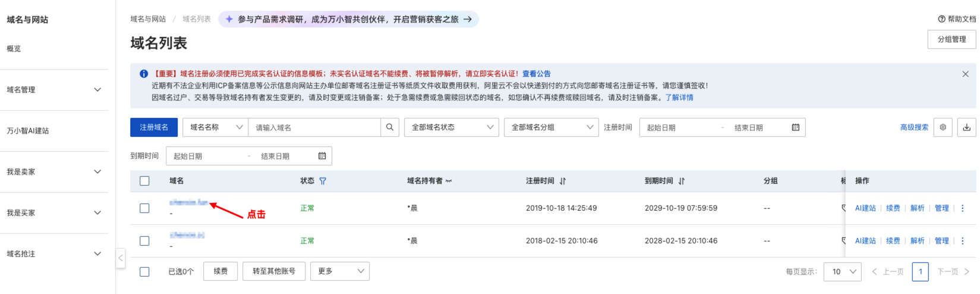The image size is (980, 294).
Task: Dismiss the important notice banner
Action: pyautogui.click(x=965, y=74)
